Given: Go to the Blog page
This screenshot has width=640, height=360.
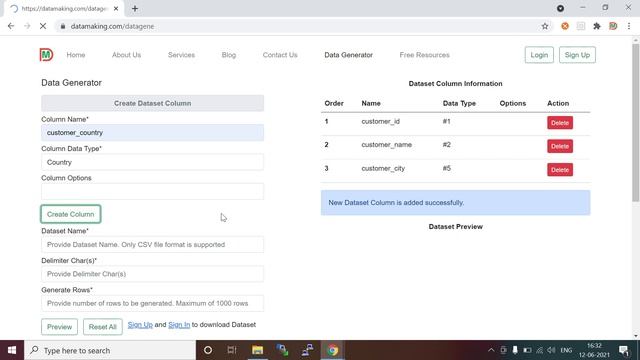Looking at the screenshot, I should pyautogui.click(x=229, y=55).
